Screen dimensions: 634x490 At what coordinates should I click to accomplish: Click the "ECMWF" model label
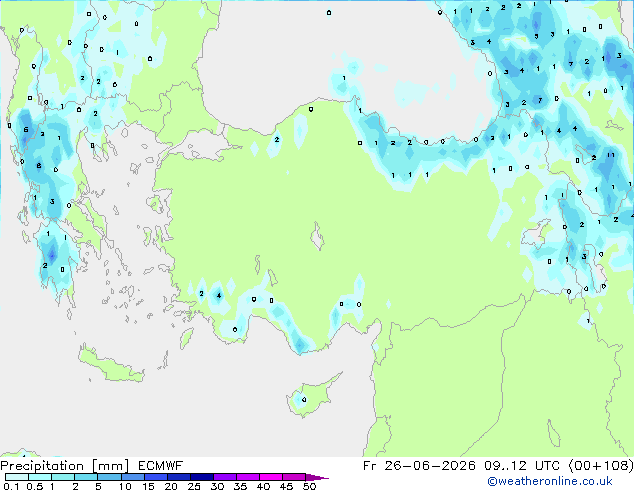click(x=161, y=466)
